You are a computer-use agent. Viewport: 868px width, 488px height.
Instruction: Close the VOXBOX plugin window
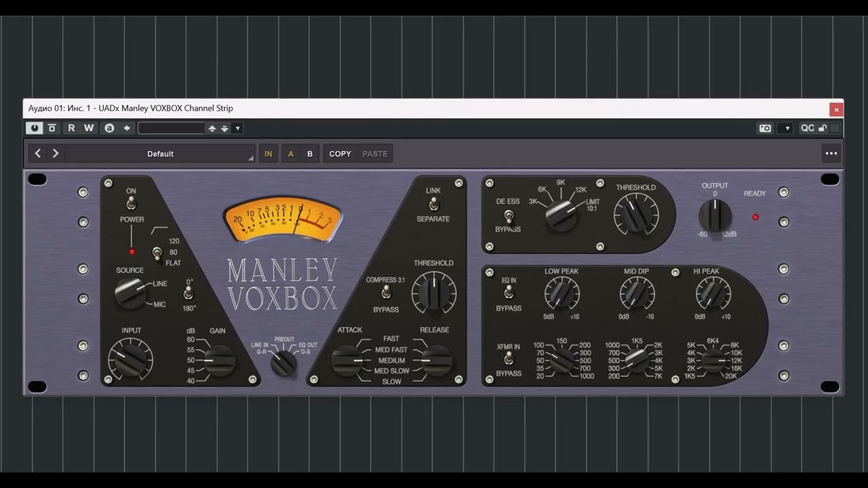(836, 109)
